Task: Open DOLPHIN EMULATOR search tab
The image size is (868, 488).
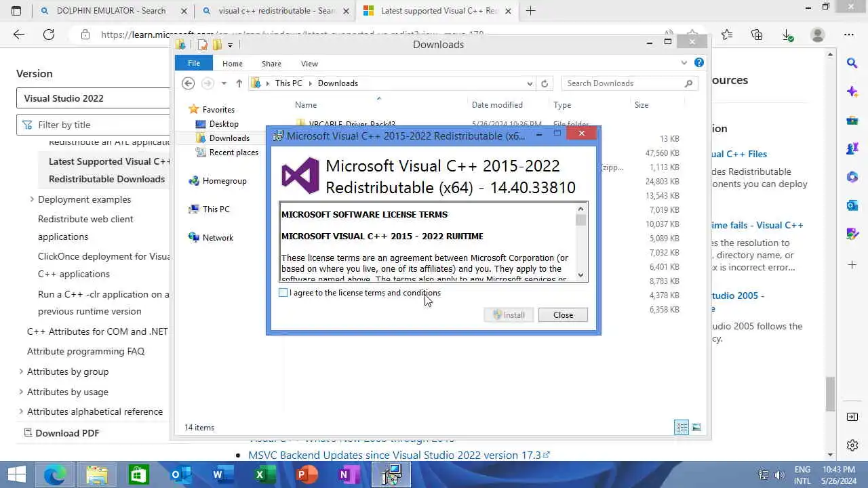Action: (x=111, y=11)
